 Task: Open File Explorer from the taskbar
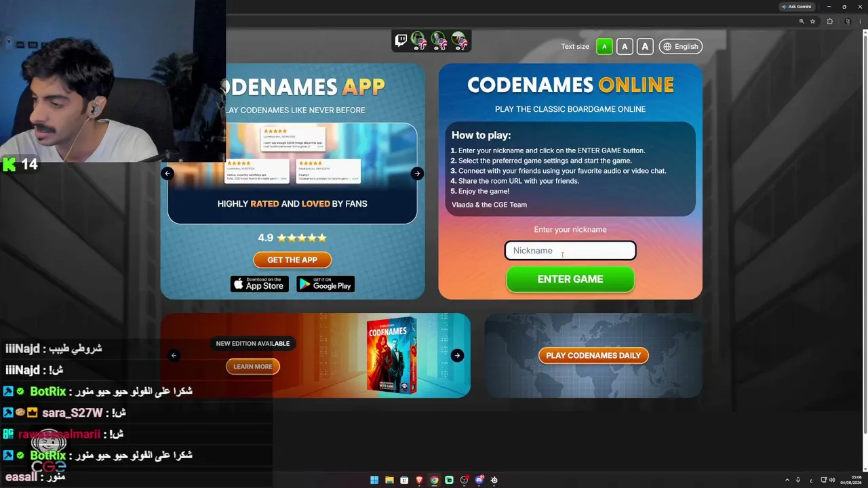tap(389, 480)
